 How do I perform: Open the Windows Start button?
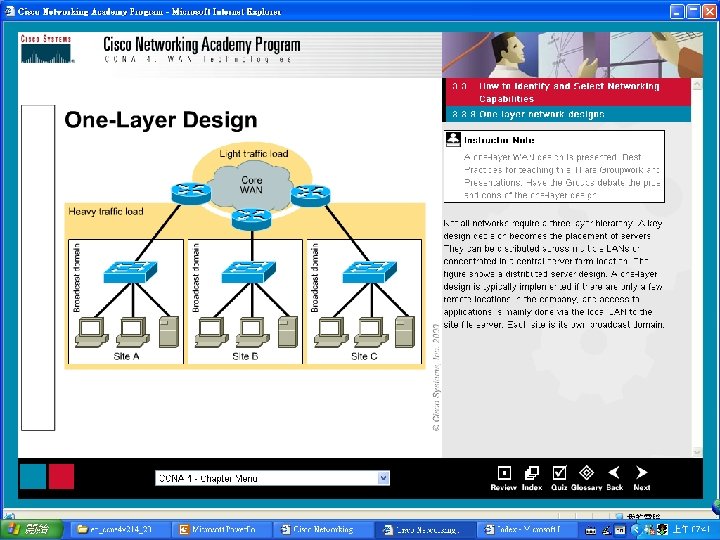(30, 530)
